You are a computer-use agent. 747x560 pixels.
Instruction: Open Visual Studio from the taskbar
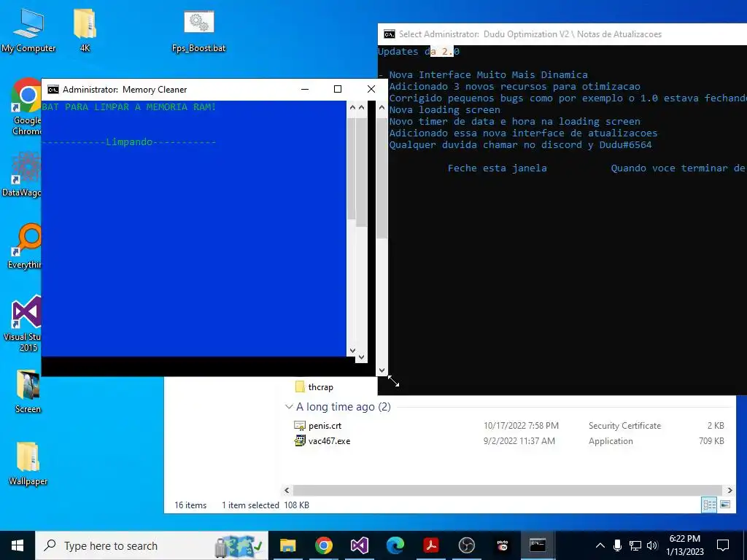click(359, 545)
